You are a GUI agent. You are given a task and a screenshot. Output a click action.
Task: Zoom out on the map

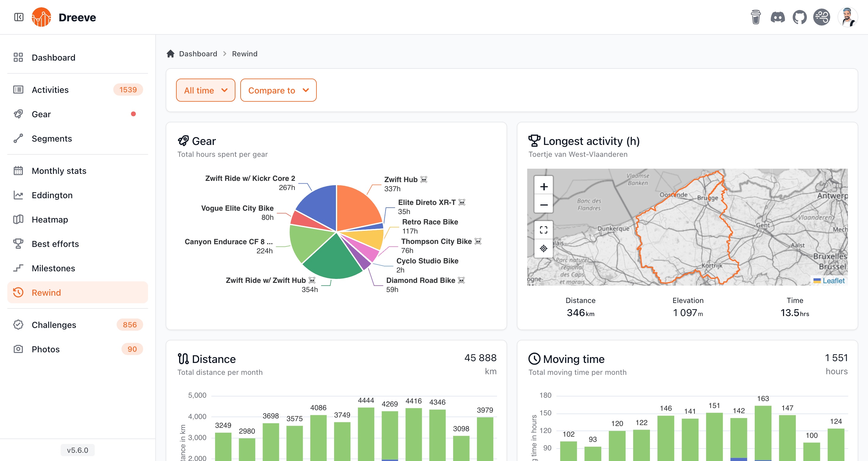click(x=544, y=205)
